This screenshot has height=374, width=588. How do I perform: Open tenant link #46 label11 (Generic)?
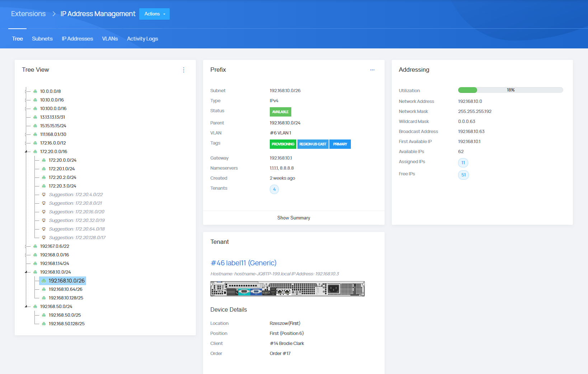(x=243, y=263)
